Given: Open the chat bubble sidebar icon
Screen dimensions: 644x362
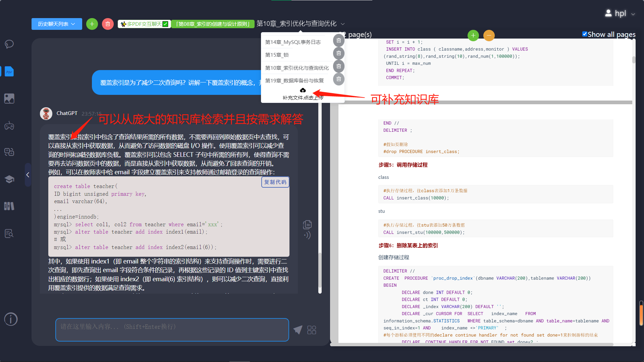Looking at the screenshot, I should click(9, 44).
